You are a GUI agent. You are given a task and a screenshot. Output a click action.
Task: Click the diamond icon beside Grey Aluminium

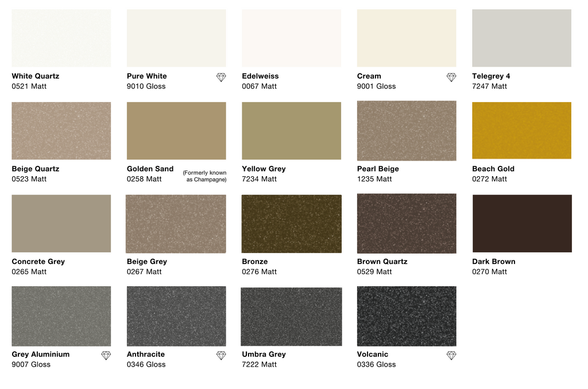(106, 355)
